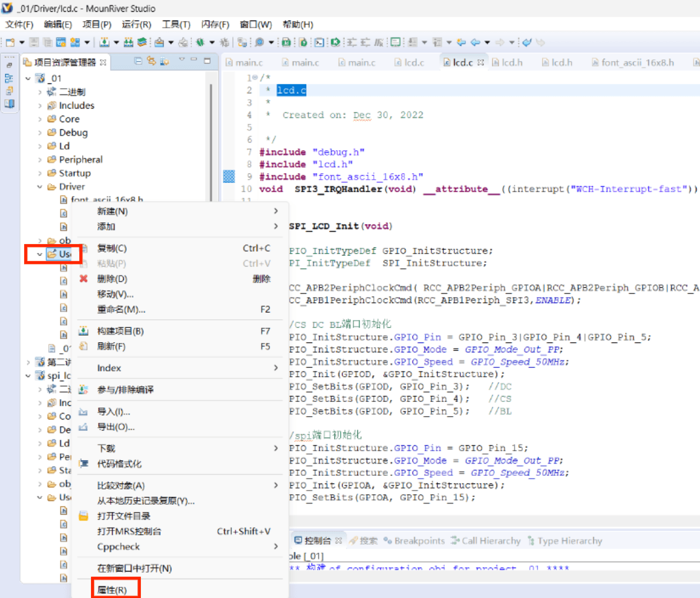Screen dimensions: 700x598
Task: Click the folder icon beside 打开文件目录
Action: click(83, 516)
